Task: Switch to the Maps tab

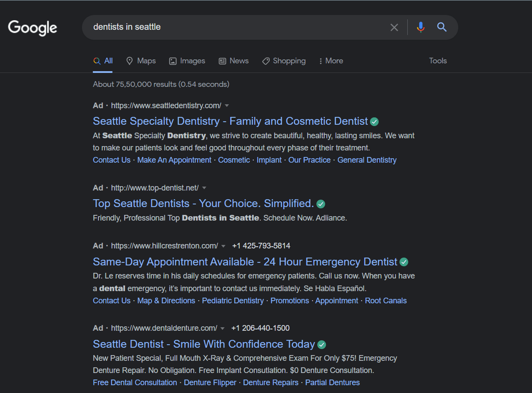Action: (x=141, y=61)
